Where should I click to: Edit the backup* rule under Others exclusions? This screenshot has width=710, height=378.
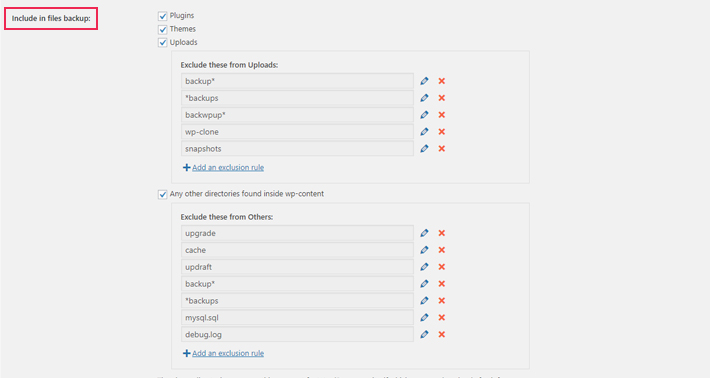pyautogui.click(x=424, y=284)
